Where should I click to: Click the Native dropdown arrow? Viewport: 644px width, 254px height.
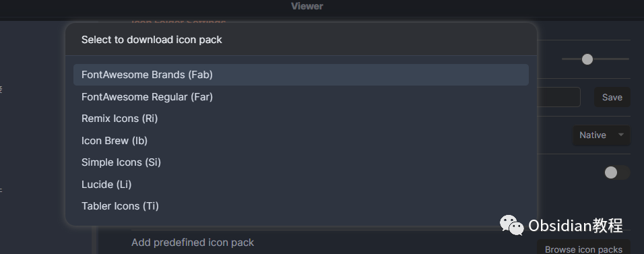click(621, 135)
